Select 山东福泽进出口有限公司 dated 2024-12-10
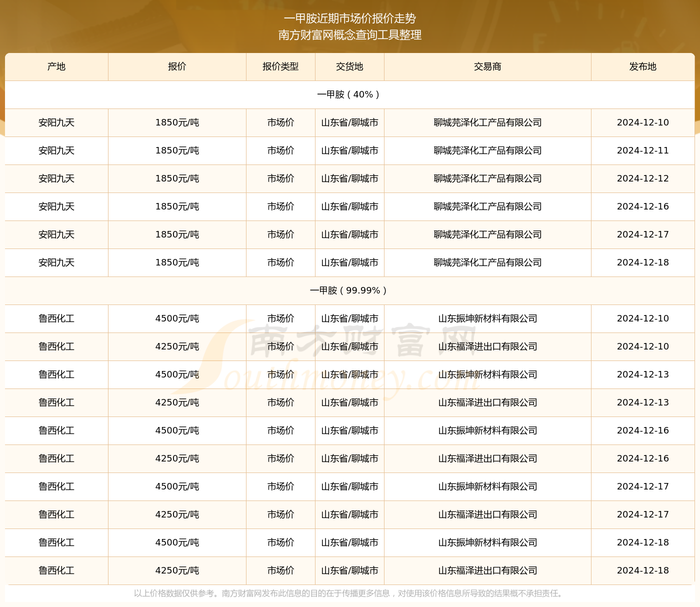Image resolution: width=700 pixels, height=607 pixels. 487,346
